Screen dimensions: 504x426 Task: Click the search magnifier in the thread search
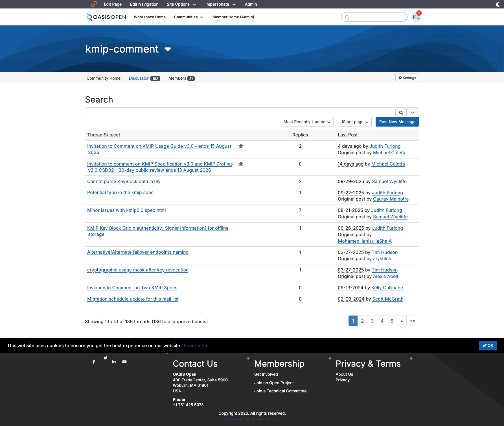(401, 112)
